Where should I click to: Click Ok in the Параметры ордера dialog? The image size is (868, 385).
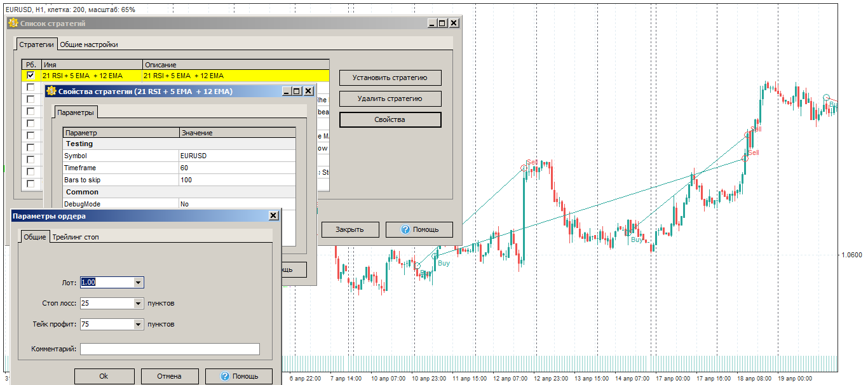point(104,375)
